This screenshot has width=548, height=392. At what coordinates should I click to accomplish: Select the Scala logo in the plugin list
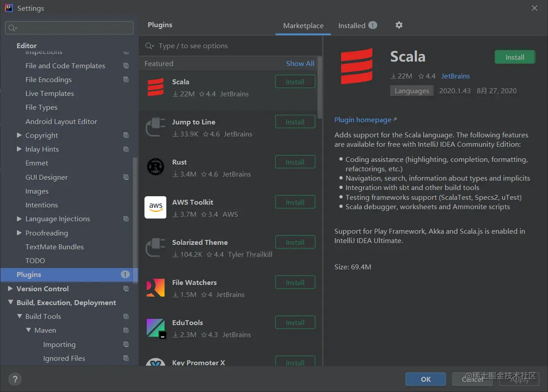[156, 87]
